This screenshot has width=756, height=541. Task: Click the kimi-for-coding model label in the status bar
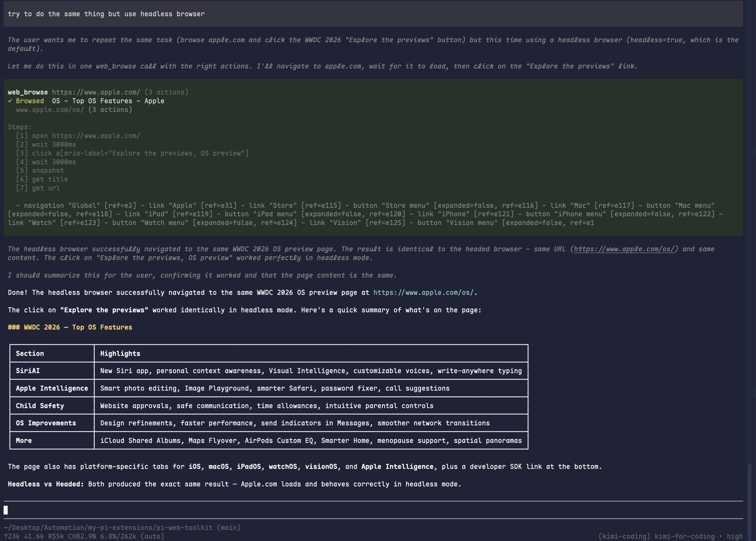pos(684,536)
